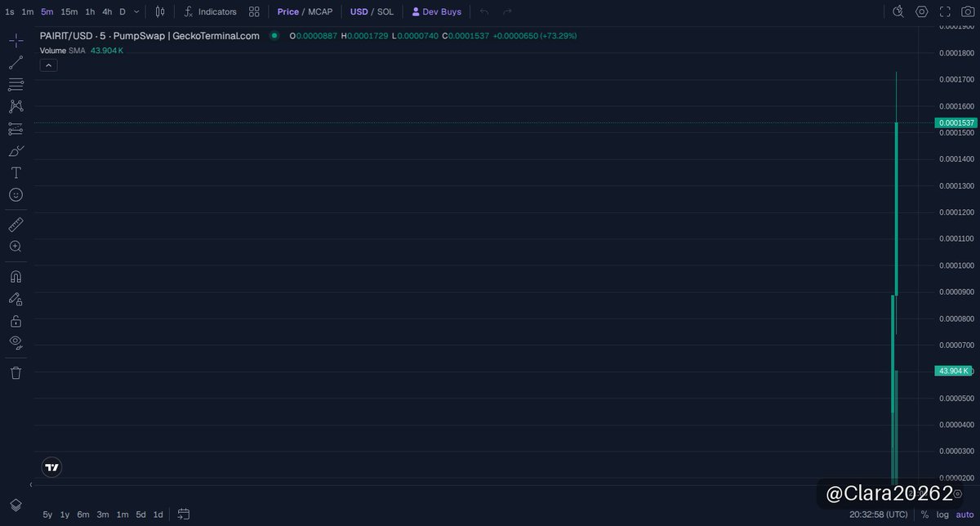Switch to the 1s timeframe

[10, 11]
